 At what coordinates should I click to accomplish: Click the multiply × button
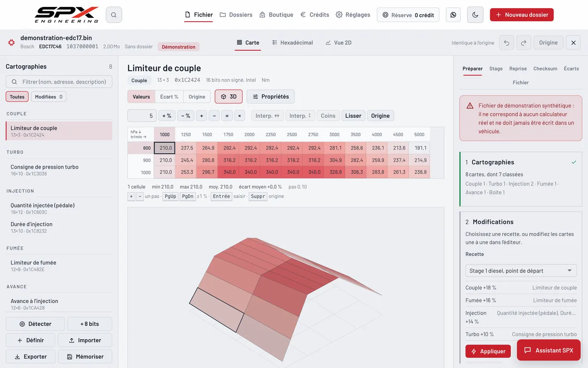(239, 116)
